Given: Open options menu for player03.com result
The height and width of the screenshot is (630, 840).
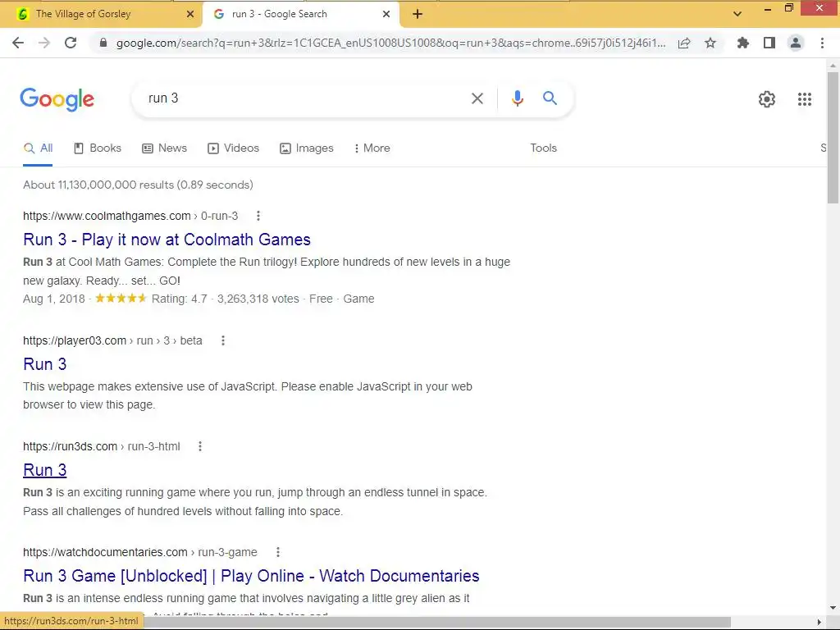Looking at the screenshot, I should tap(223, 340).
